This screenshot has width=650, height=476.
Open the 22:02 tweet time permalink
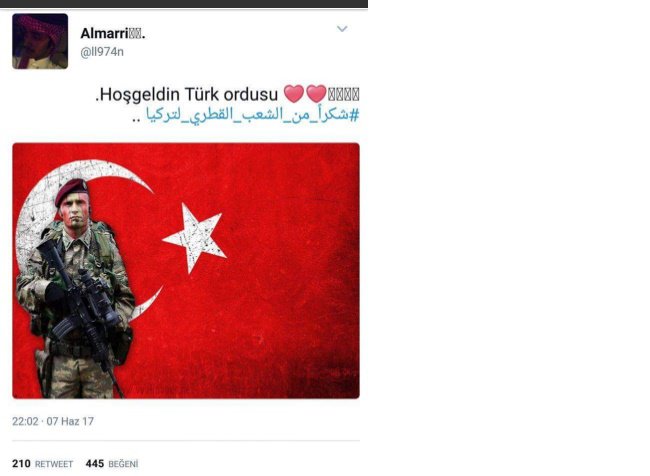[25, 422]
